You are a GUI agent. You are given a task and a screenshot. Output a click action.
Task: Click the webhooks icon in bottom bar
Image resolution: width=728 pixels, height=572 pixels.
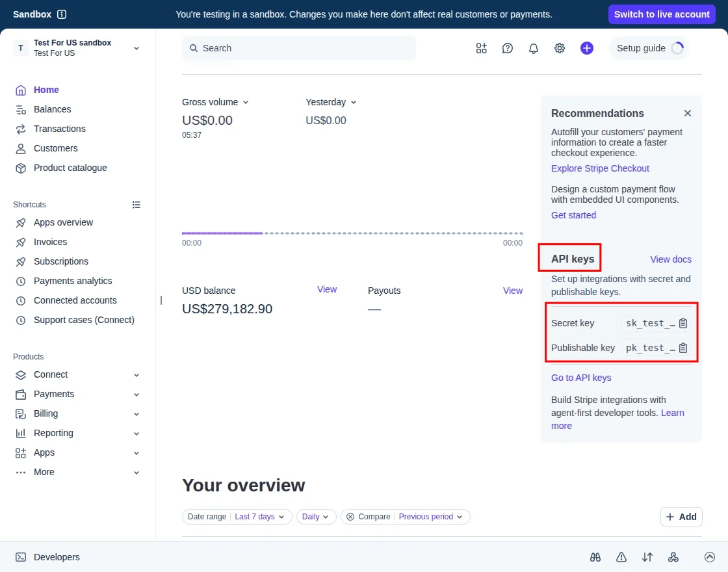[673, 557]
